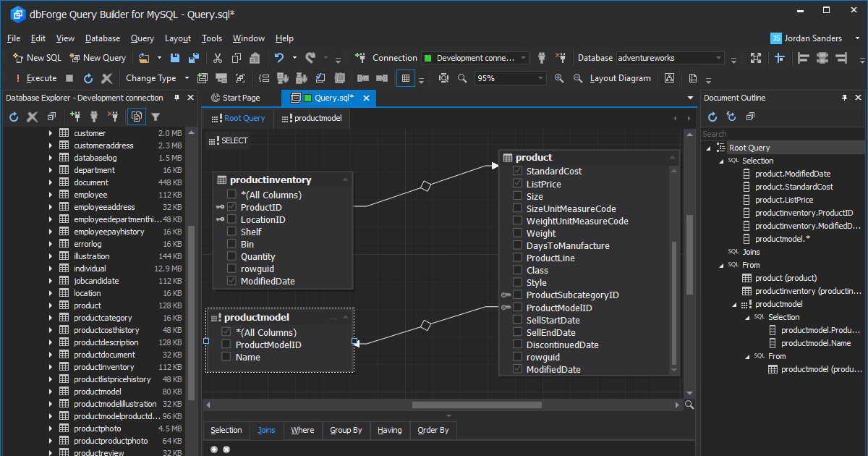Click the Zoom Out magnifier icon
868x456 pixels.
577,78
